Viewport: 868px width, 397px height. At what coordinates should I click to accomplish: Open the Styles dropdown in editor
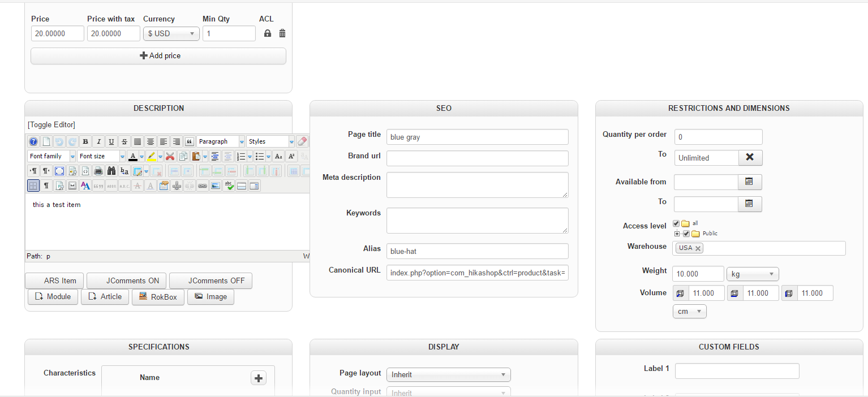point(270,141)
